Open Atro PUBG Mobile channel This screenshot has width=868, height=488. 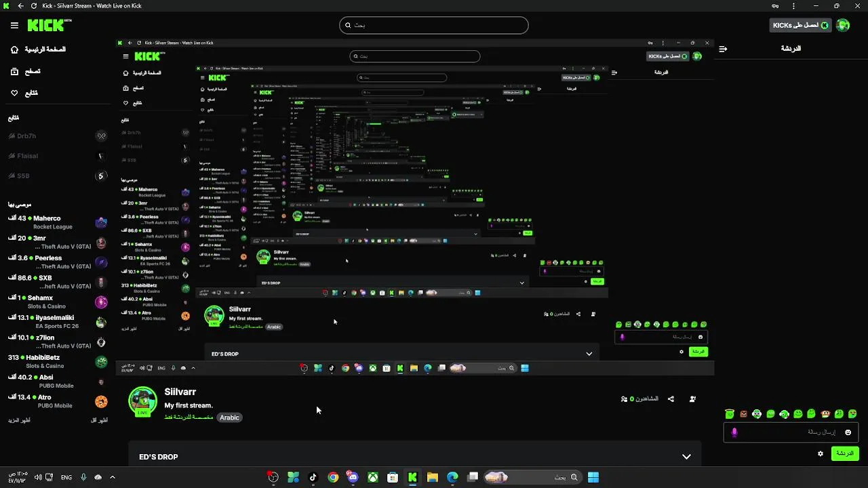(x=57, y=401)
